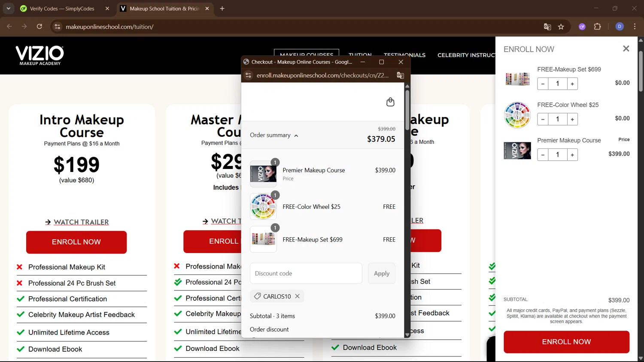Click the Apply discount button
The width and height of the screenshot is (644, 362).
(382, 273)
